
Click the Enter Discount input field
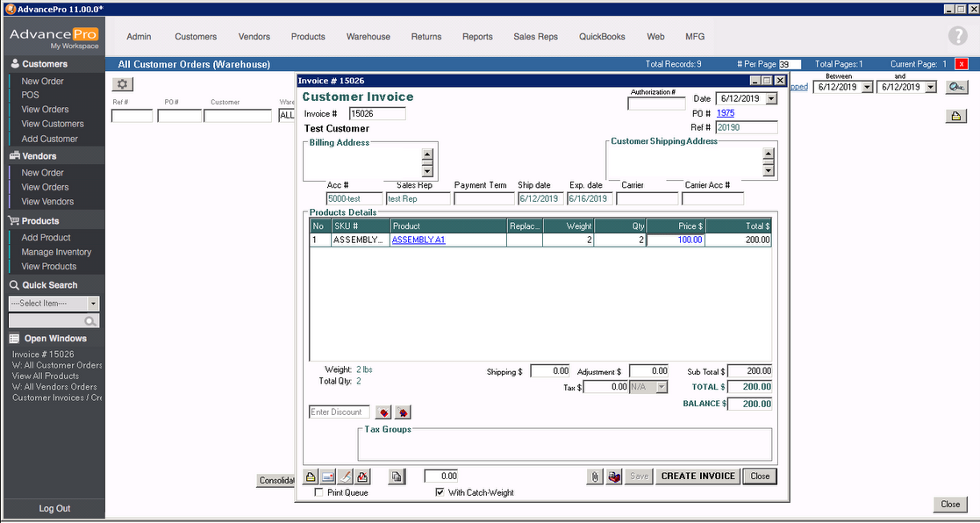click(x=340, y=412)
